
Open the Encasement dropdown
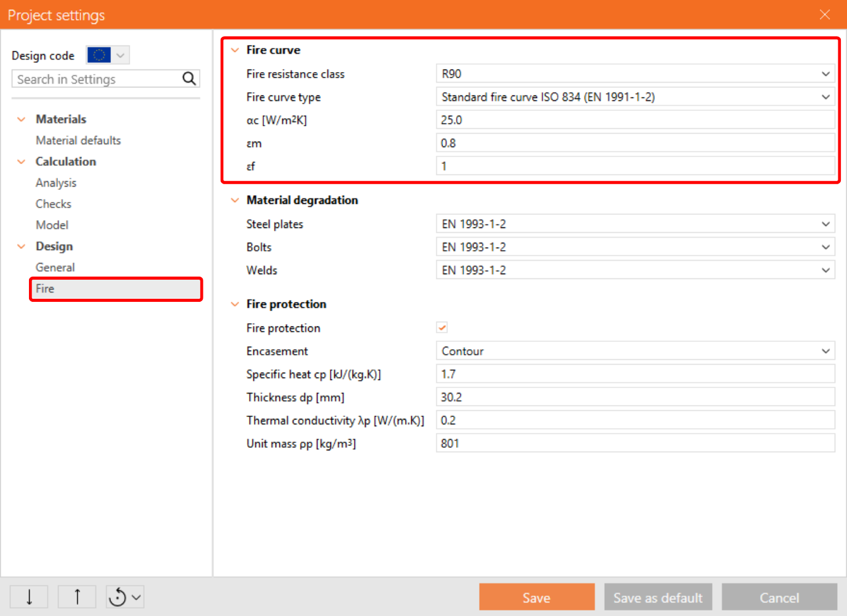coord(635,351)
